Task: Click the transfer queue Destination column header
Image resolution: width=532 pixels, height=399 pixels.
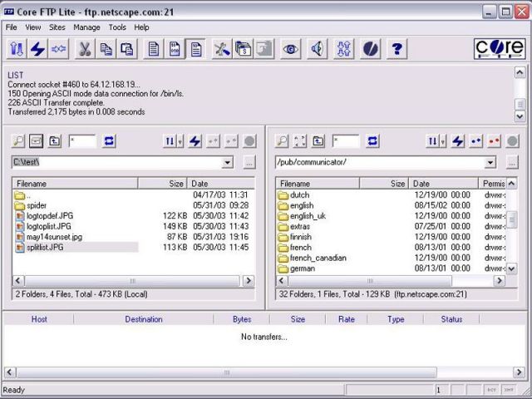Action: point(144,319)
